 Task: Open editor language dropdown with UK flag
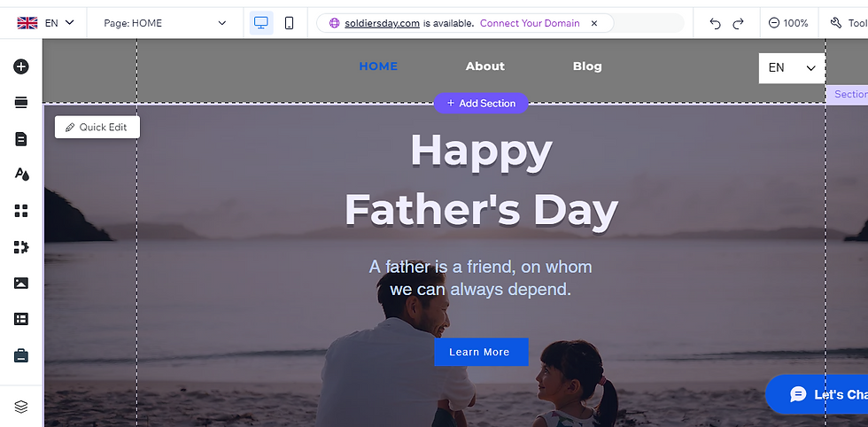coord(45,23)
